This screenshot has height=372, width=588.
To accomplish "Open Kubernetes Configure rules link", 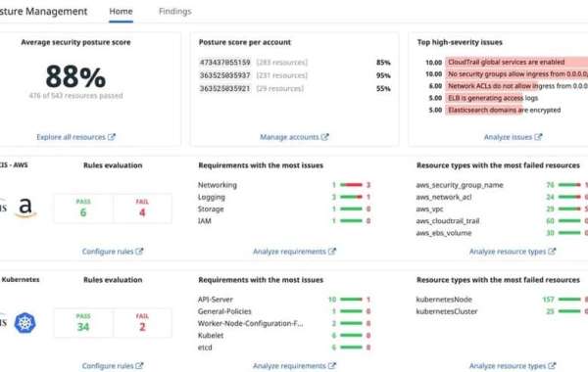I will click(x=108, y=365).
